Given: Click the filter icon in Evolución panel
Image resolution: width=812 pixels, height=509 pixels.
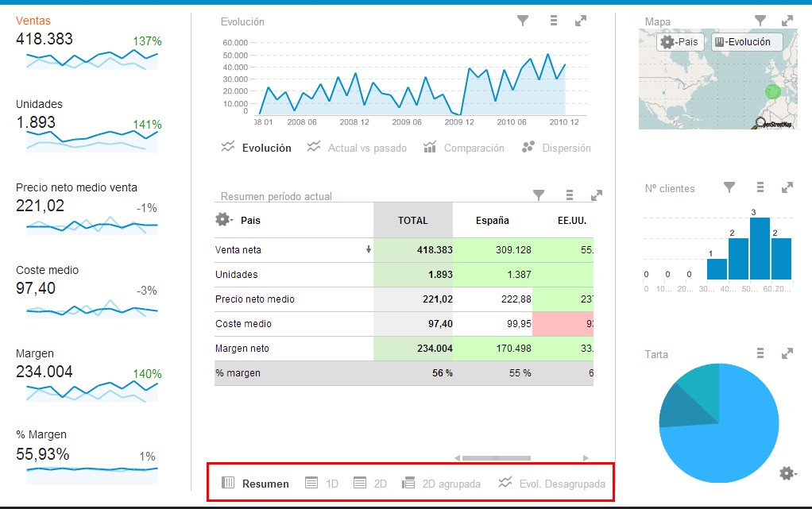Looking at the screenshot, I should pos(523,21).
